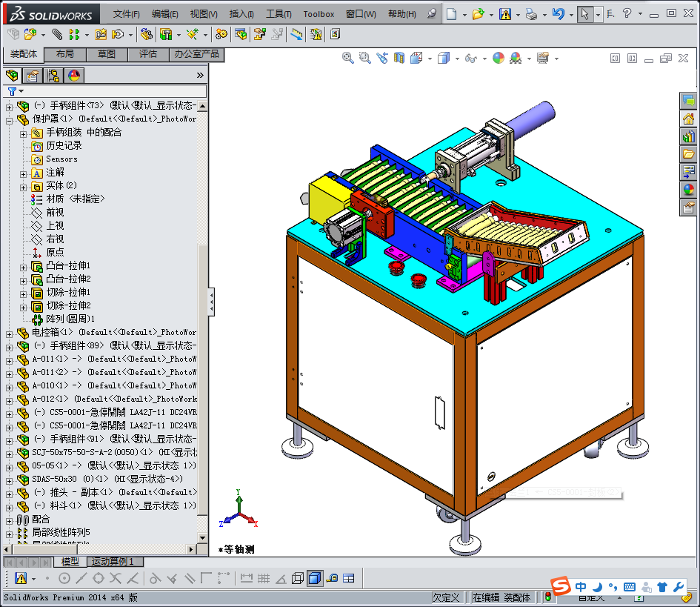Open File Explorer folder in task pane
Screen dimensions: 700x607
(688, 153)
